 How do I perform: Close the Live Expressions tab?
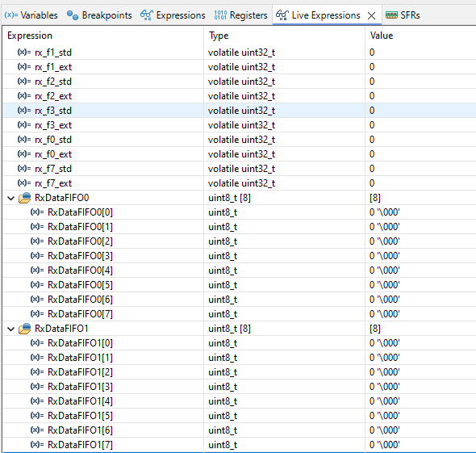372,15
